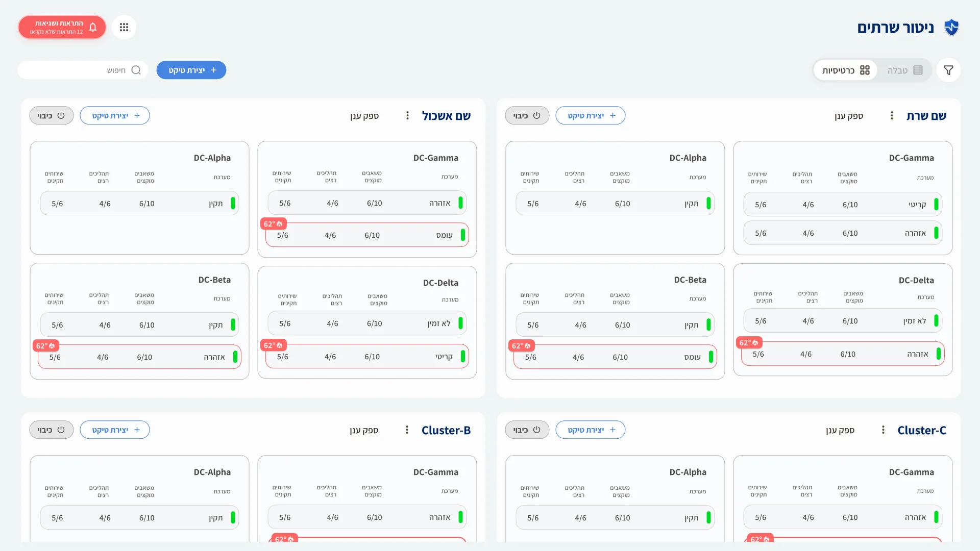
Task: Open the three-dot menu of 'שם שרת'
Action: tap(892, 116)
